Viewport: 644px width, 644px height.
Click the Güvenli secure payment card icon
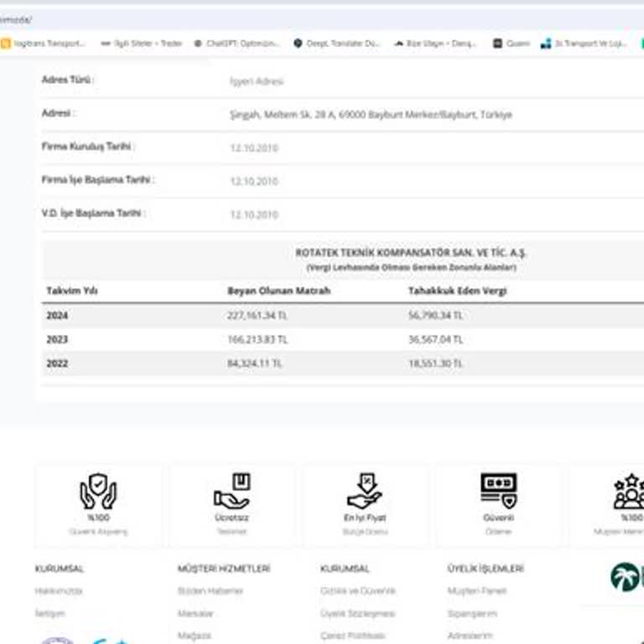coord(498,490)
